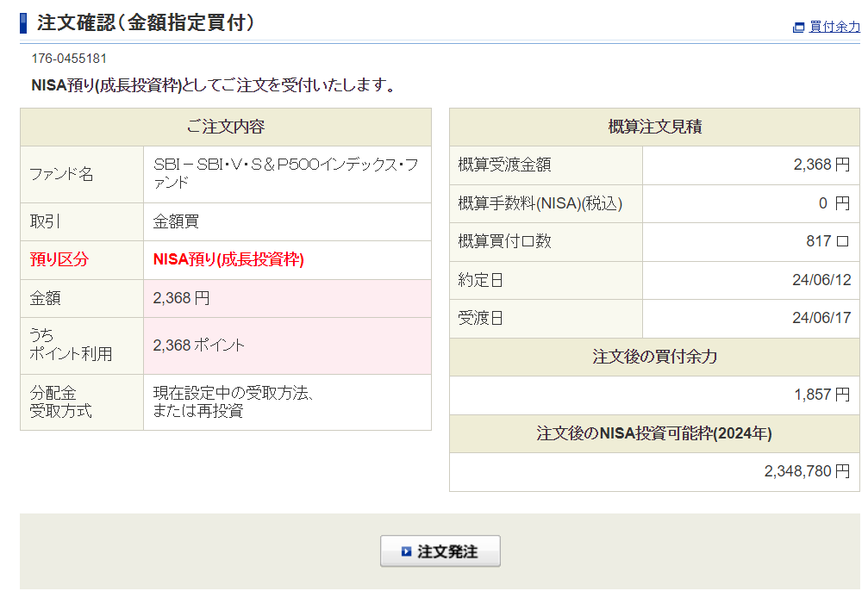868x591 pixels.
Task: Click the window icon beside 買付余力
Action: point(798,28)
